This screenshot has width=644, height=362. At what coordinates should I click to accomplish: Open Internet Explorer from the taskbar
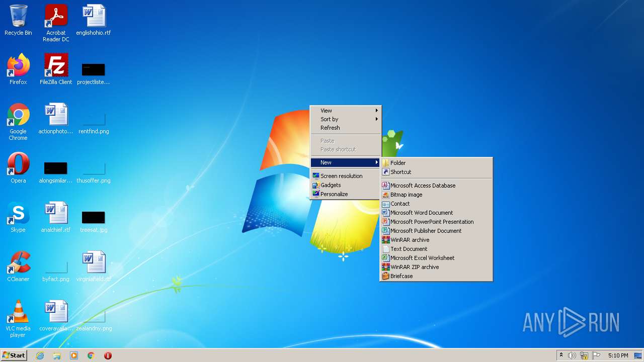tap(40, 355)
